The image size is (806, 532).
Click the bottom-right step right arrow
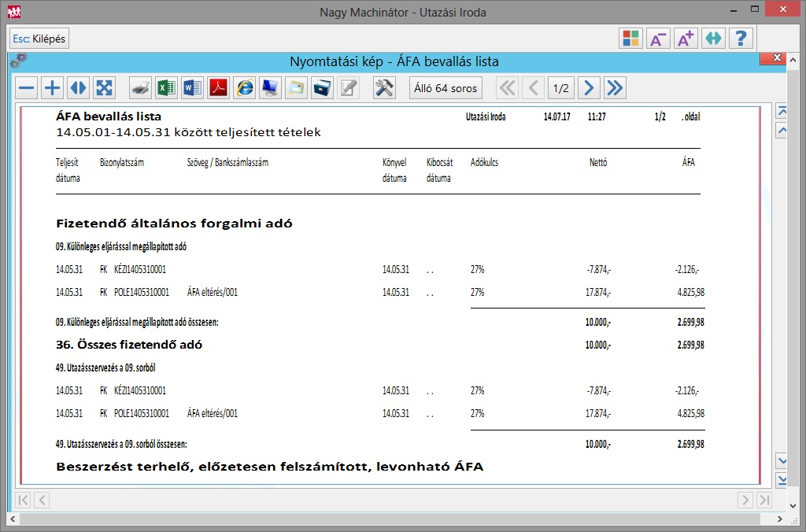745,500
